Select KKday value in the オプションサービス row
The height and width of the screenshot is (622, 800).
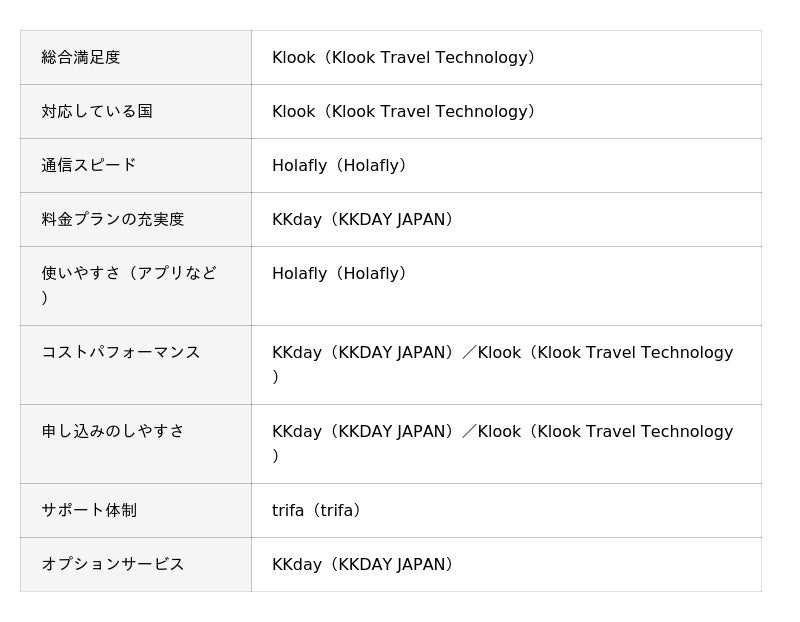pyautogui.click(x=363, y=565)
